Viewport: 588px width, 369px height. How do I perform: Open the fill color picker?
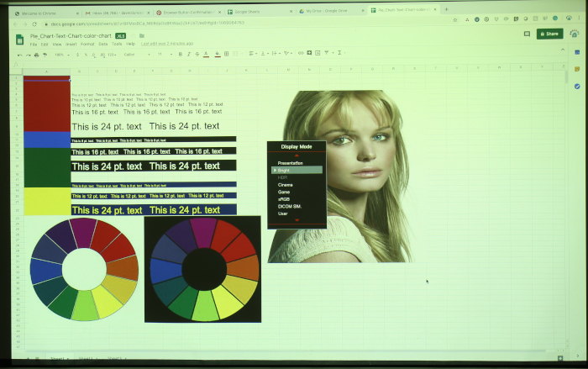(218, 55)
